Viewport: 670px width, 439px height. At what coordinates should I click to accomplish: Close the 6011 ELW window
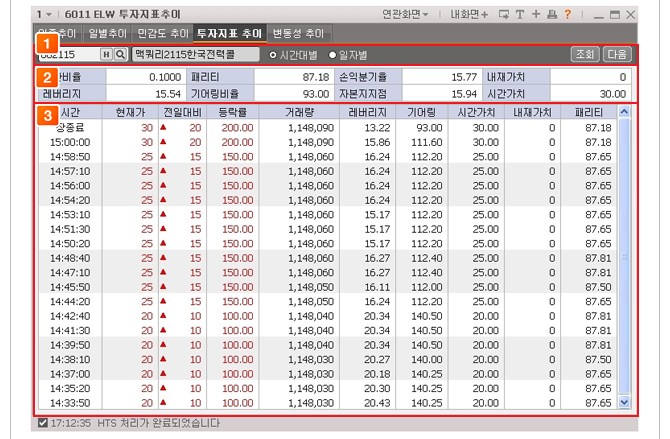point(630,15)
